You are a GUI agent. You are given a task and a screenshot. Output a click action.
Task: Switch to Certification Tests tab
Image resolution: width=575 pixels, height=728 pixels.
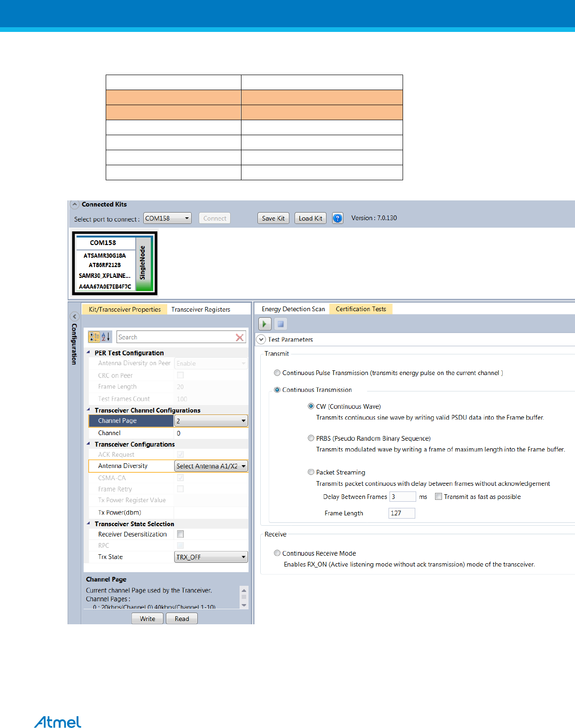361,309
